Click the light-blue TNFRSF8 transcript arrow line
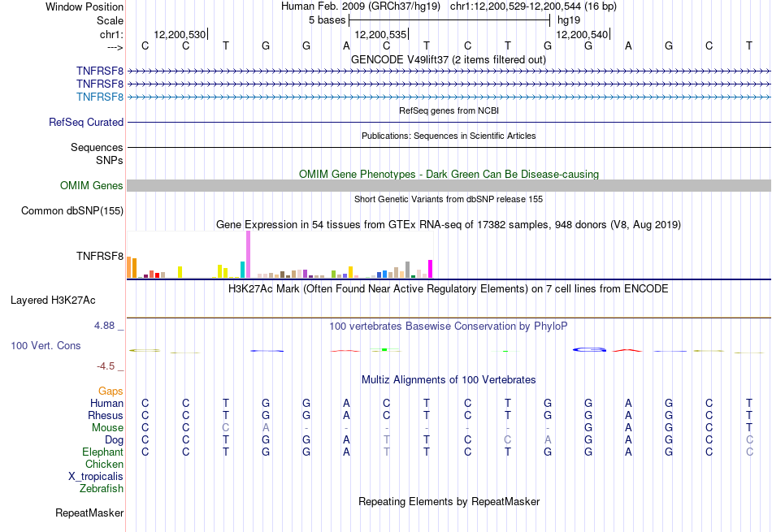Screen dimensions: 772x532 point(449,97)
